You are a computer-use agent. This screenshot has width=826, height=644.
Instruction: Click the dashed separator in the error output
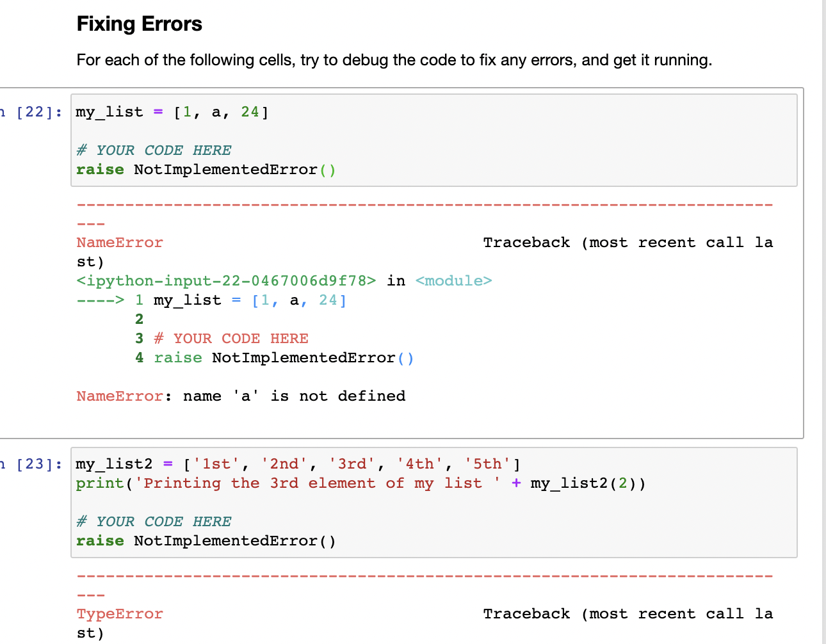(423, 204)
